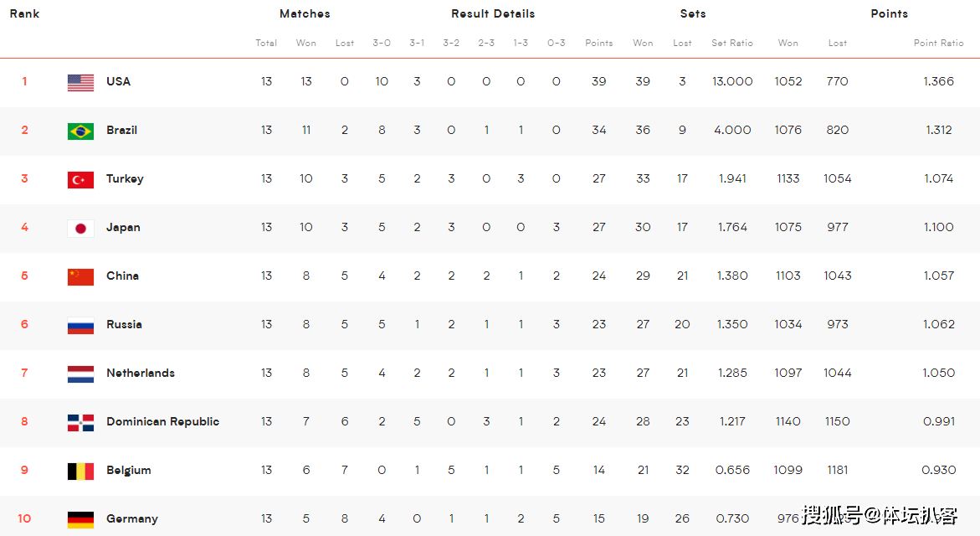The width and height of the screenshot is (980, 536).
Task: Click the Result Details header group
Action: [x=493, y=13]
